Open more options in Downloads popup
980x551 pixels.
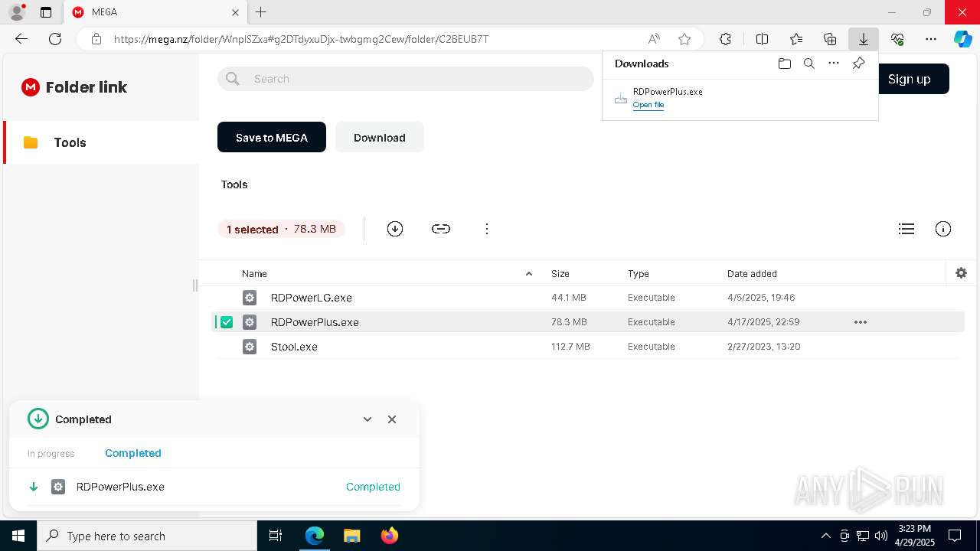pyautogui.click(x=834, y=64)
